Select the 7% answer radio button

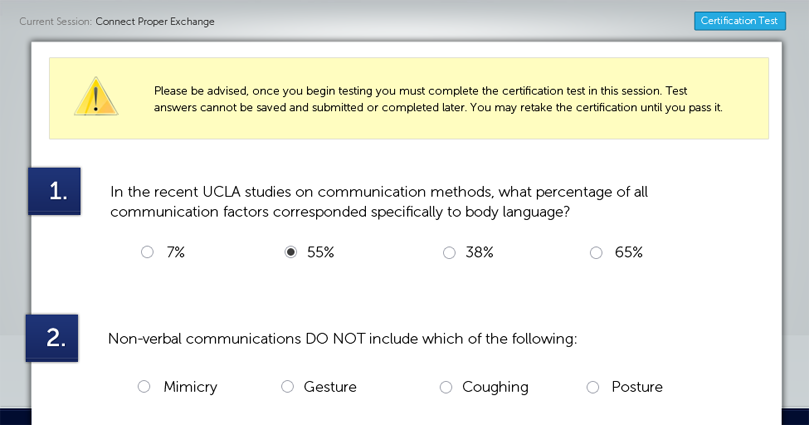click(x=147, y=252)
